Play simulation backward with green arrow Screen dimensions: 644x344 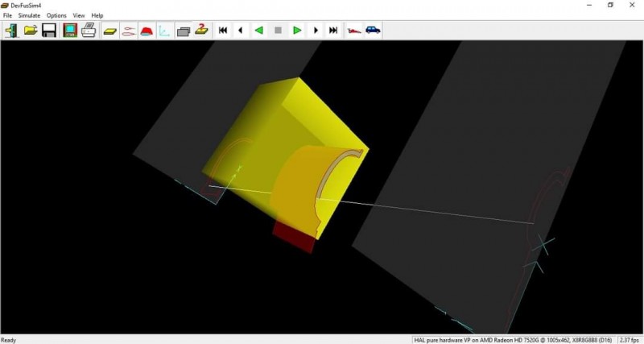[x=259, y=31]
